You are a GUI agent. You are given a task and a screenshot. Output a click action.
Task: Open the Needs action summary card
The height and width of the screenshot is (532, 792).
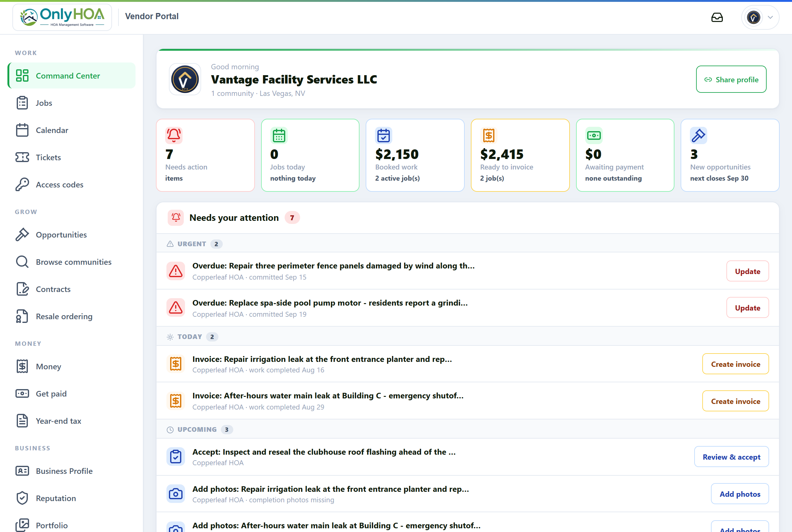point(205,155)
